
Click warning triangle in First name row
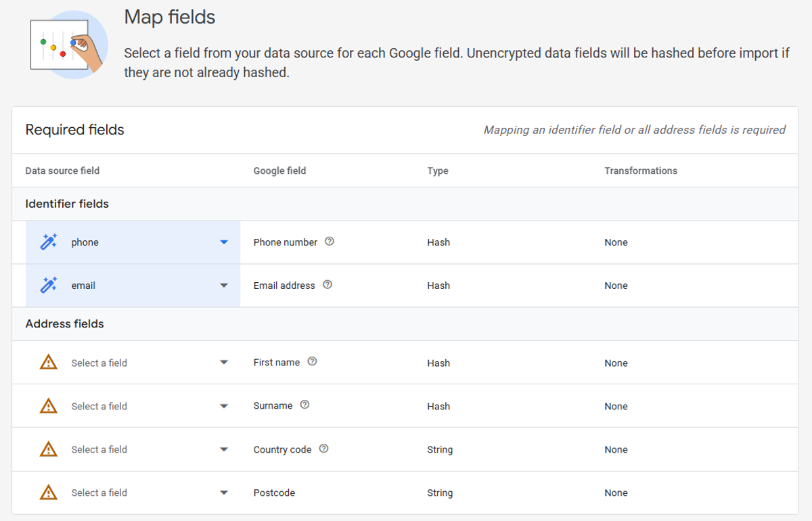(x=48, y=363)
